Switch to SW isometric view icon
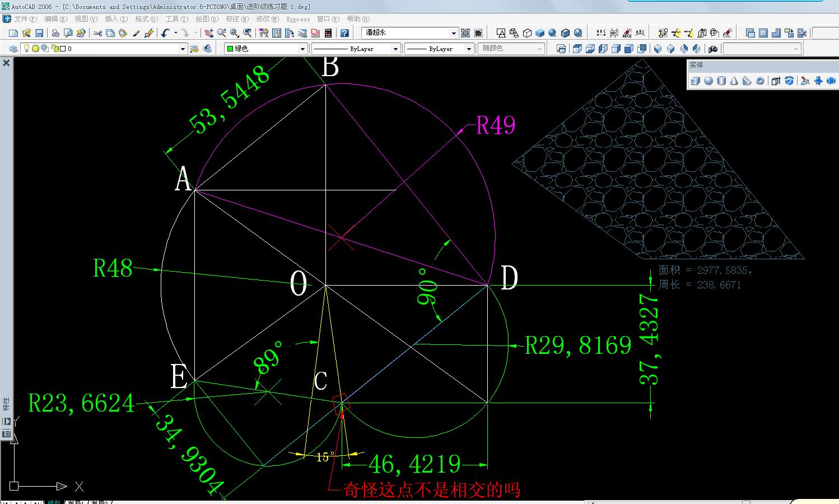Viewport: 839px width, 504px height. coord(658,49)
